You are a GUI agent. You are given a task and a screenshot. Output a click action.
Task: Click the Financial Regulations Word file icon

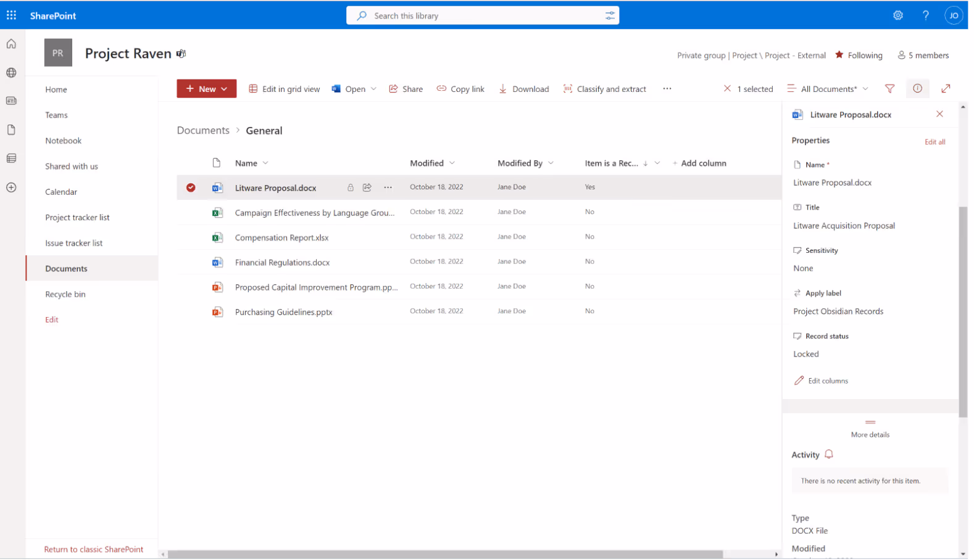tap(217, 262)
